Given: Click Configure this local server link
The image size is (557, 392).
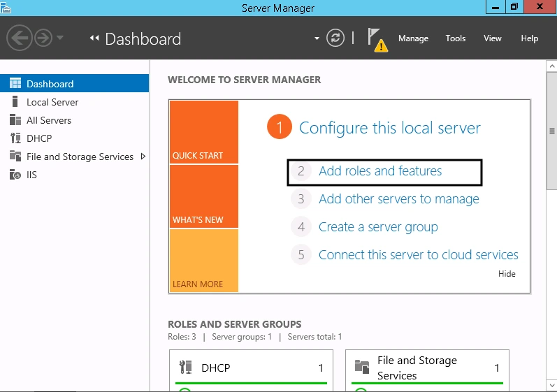Looking at the screenshot, I should click(390, 128).
